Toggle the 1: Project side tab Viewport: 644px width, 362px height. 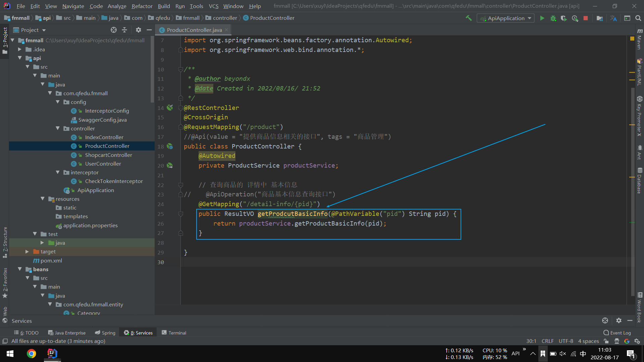(x=5, y=40)
